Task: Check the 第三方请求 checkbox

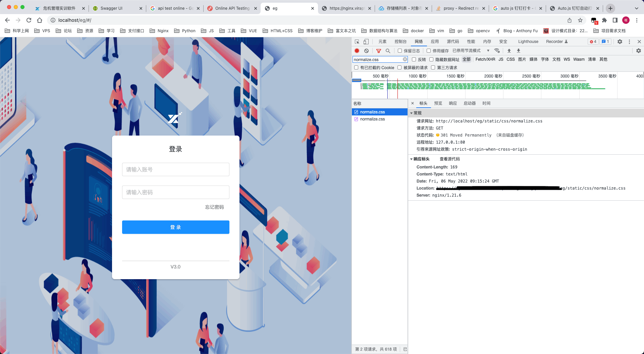Action: click(433, 67)
